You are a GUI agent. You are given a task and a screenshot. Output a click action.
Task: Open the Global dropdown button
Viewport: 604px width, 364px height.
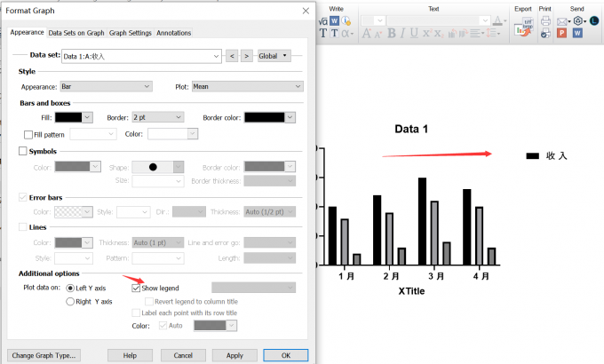tap(274, 56)
